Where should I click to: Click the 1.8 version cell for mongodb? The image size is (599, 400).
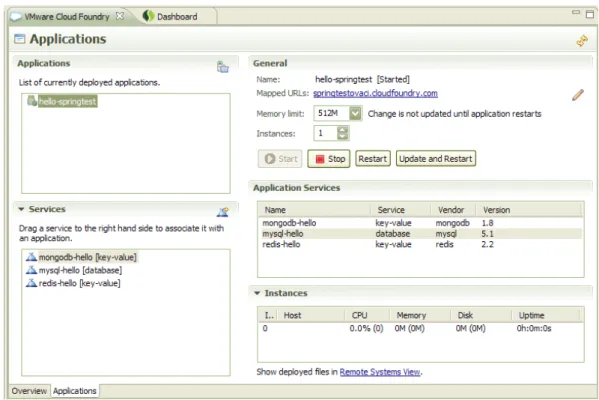pyautogui.click(x=487, y=223)
